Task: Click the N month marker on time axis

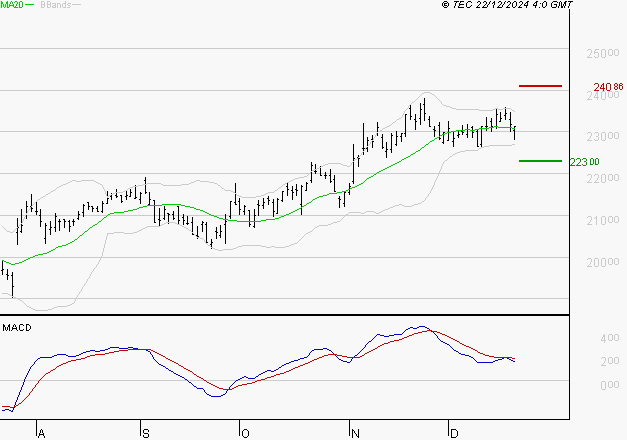Action: (355, 434)
